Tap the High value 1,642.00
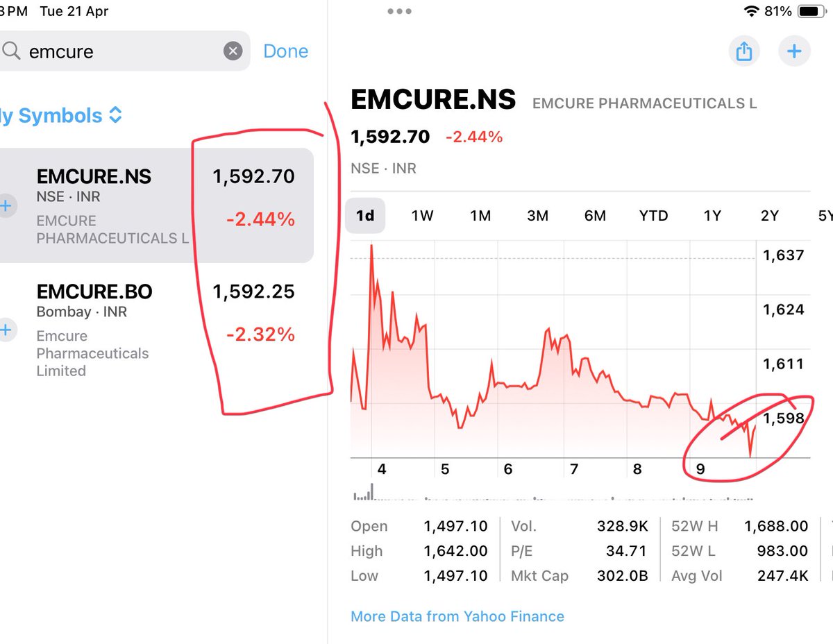The height and width of the screenshot is (644, 833). point(455,551)
